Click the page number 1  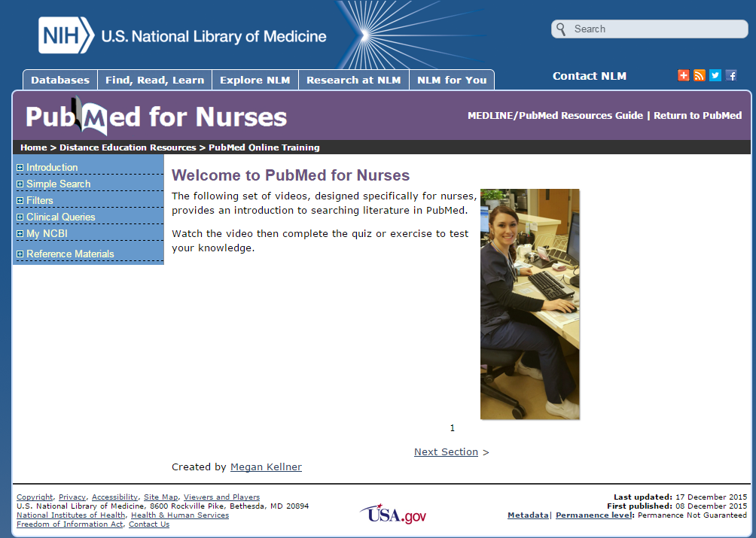[x=453, y=427]
